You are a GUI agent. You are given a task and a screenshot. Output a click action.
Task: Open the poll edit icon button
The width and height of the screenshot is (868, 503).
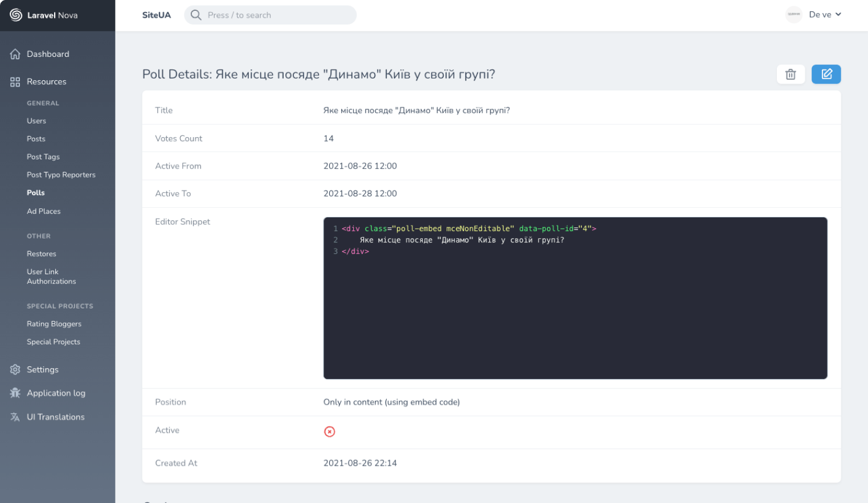pos(826,74)
